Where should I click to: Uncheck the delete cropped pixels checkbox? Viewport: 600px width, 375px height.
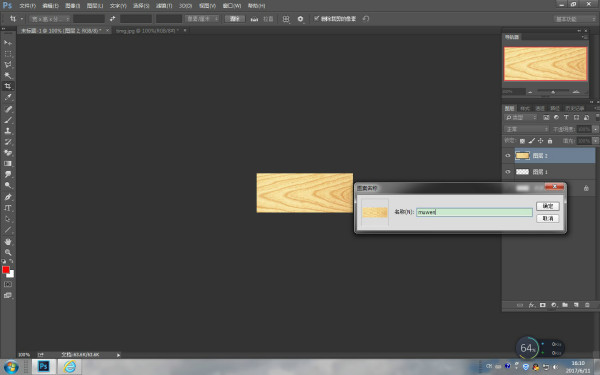click(x=316, y=18)
